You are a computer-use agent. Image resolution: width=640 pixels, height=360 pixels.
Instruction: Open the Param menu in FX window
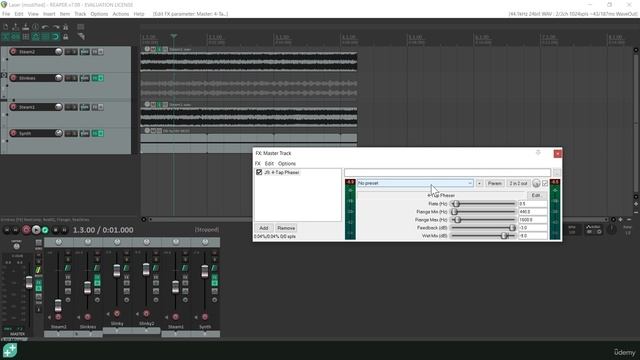pos(495,183)
